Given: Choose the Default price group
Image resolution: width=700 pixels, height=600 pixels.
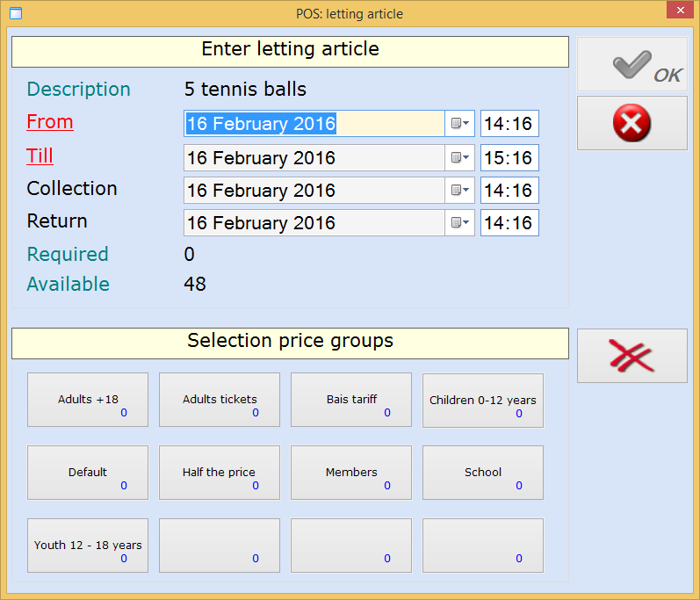Looking at the screenshot, I should point(88,473).
